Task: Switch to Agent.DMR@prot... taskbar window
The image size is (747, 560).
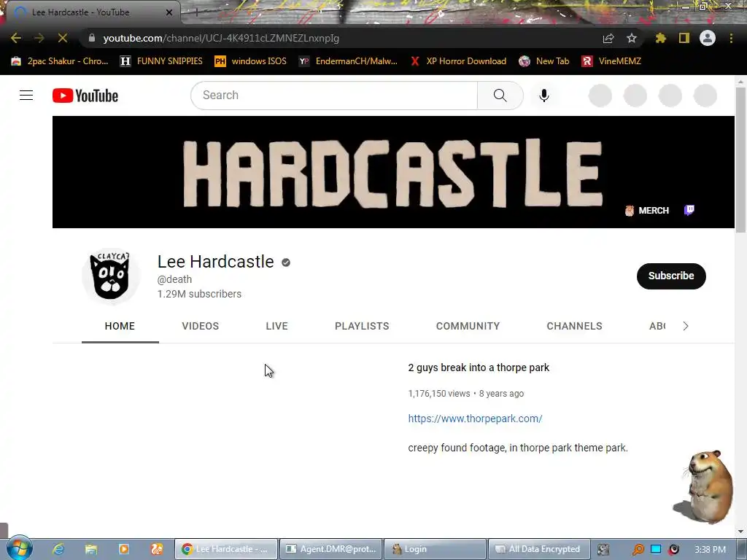Action: [330, 549]
